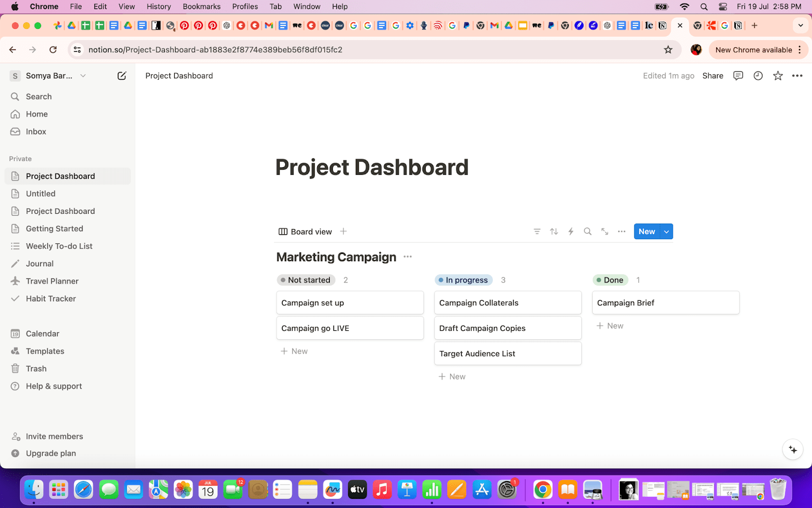Click the battery charging indicator in menu bar
Screen dimensions: 812x508
661,6
